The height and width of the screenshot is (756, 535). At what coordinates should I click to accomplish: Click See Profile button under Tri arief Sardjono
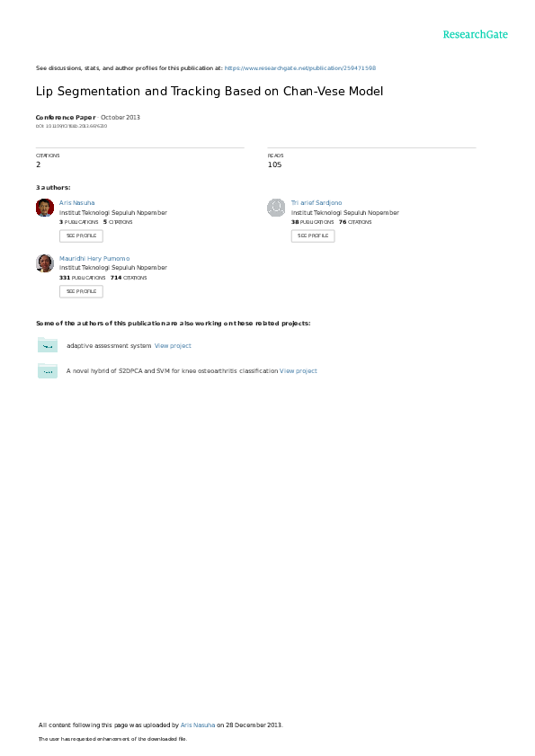point(313,236)
